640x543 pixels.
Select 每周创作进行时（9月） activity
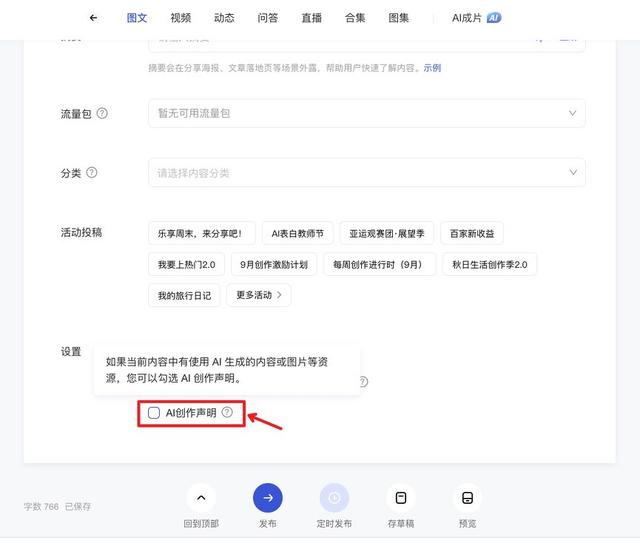click(x=380, y=264)
